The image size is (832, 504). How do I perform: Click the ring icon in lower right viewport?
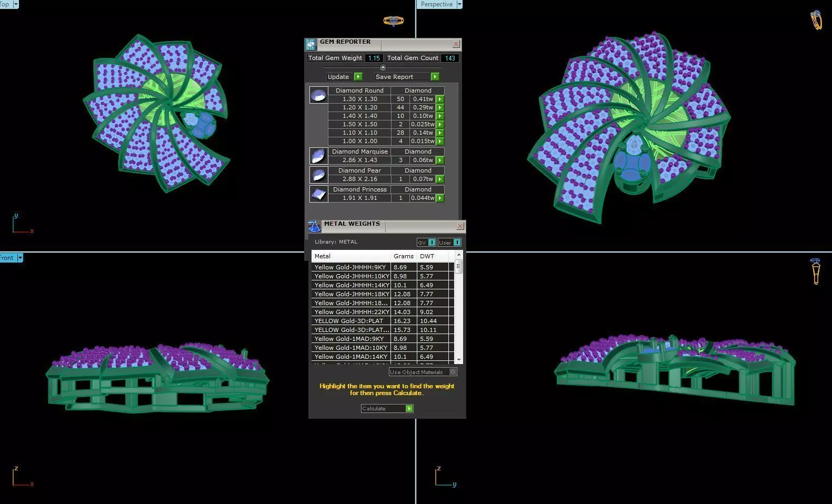click(815, 271)
